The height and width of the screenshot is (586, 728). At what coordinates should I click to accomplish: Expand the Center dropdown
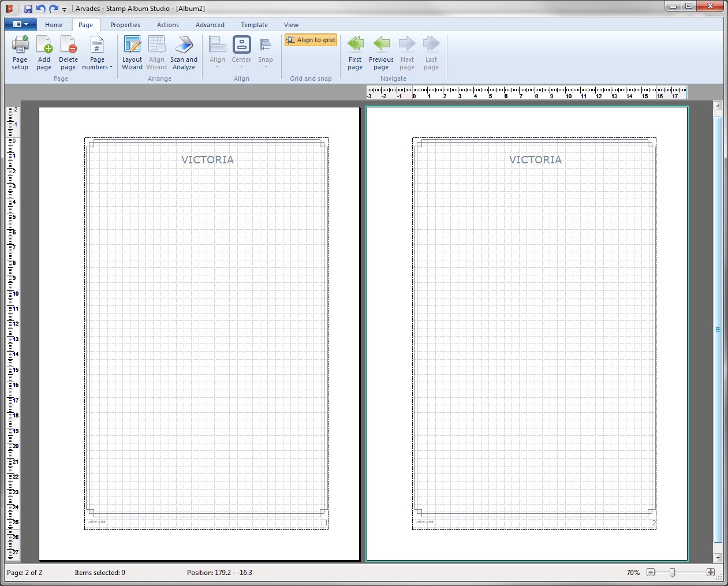click(x=241, y=53)
